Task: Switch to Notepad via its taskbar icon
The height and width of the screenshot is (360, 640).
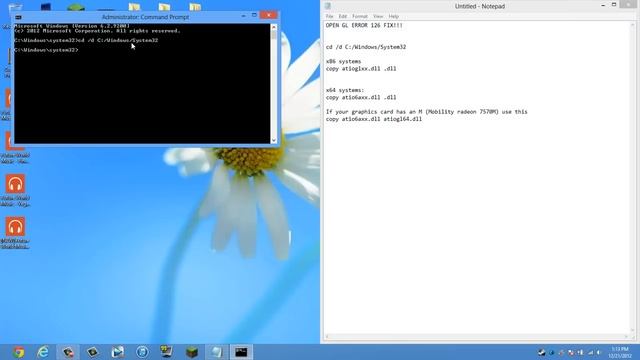Action: [x=216, y=352]
